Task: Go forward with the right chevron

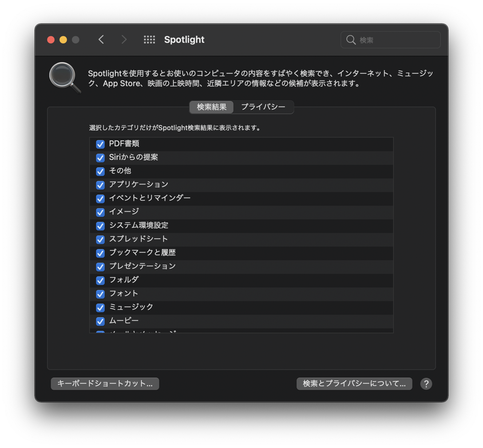Action: [124, 40]
